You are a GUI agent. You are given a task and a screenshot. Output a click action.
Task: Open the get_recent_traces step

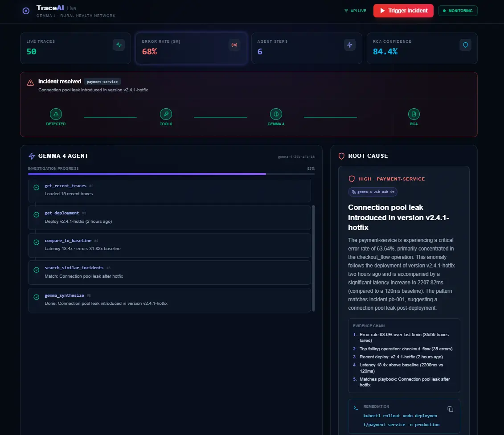point(169,190)
